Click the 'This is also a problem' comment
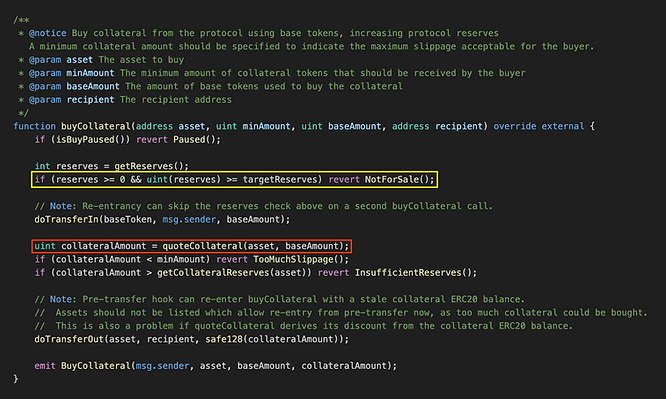 pyautogui.click(x=304, y=326)
